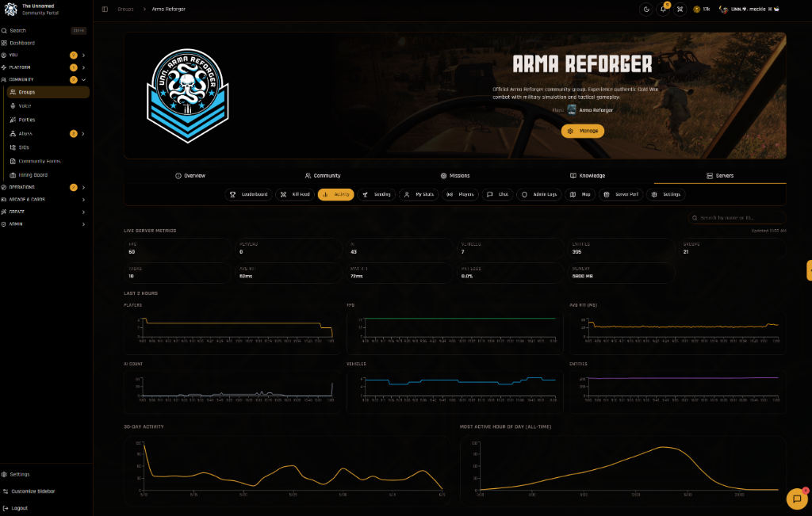Select Groups in the sidebar
The width and height of the screenshot is (812, 516).
48,92
